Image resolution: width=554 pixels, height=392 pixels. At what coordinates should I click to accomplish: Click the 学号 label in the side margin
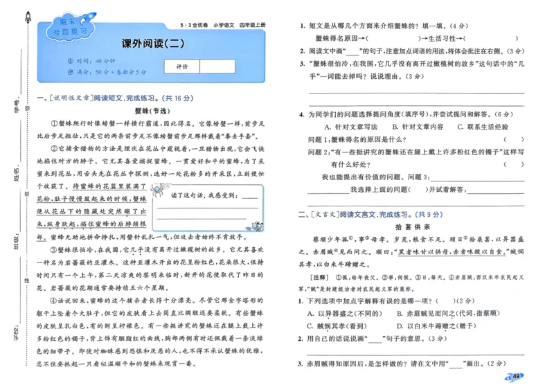tap(17, 107)
